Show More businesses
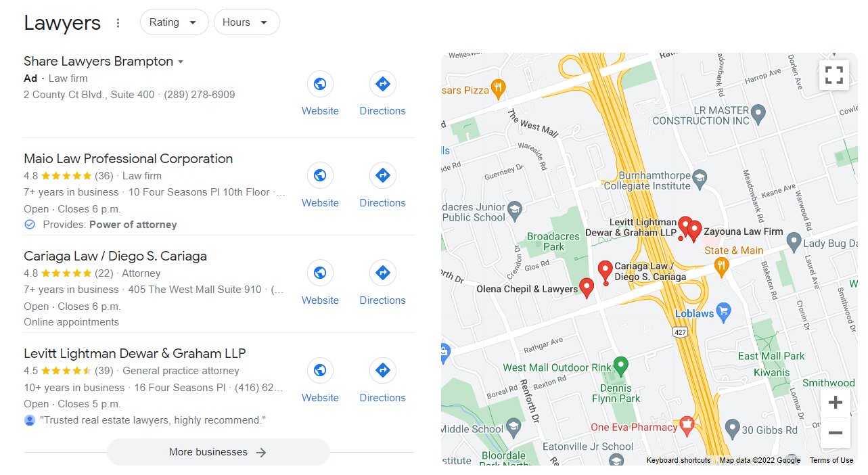The image size is (868, 475). (x=218, y=452)
